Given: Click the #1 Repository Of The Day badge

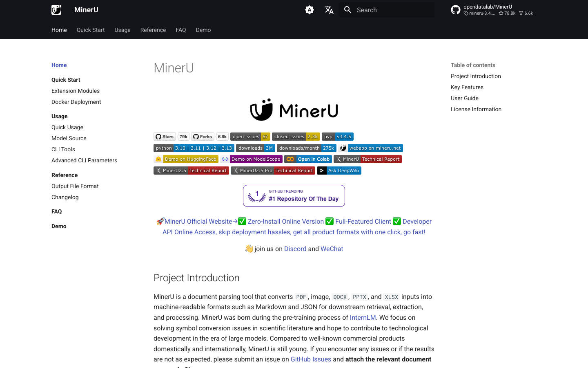Looking at the screenshot, I should [x=294, y=196].
